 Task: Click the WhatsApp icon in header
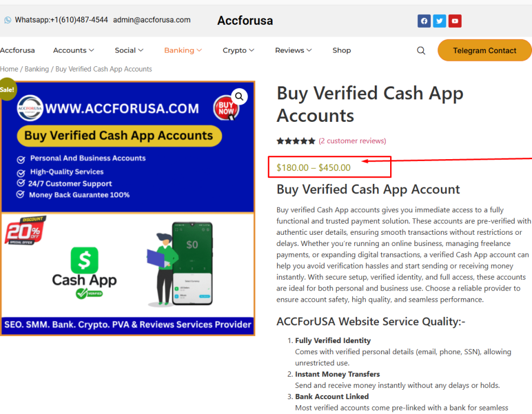click(x=8, y=20)
